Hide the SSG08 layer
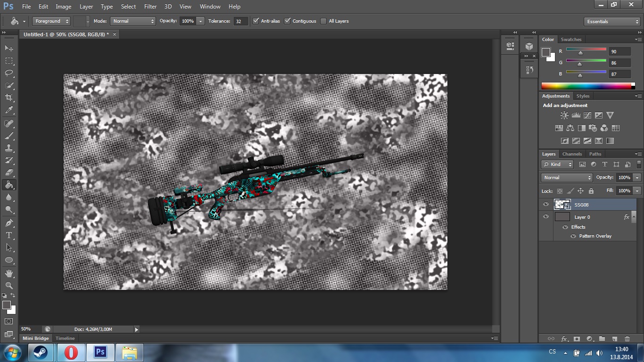Viewport: 644px width, 362px height. (546, 205)
